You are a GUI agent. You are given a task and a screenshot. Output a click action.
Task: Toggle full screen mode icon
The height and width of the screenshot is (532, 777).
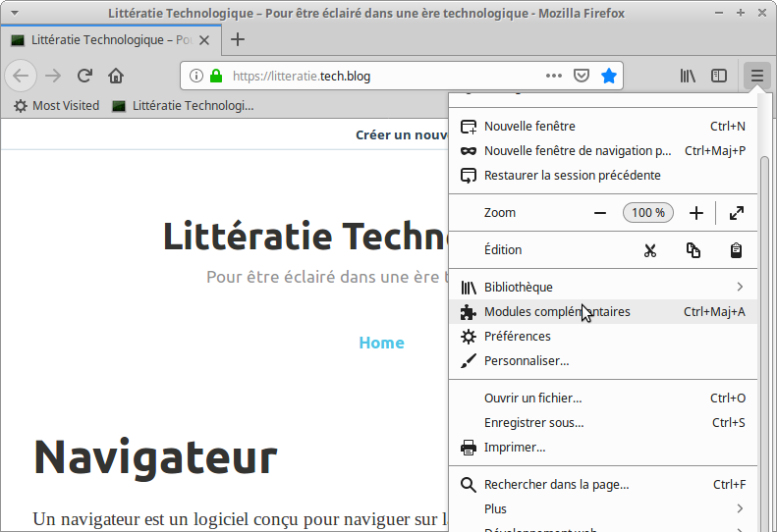click(x=737, y=213)
